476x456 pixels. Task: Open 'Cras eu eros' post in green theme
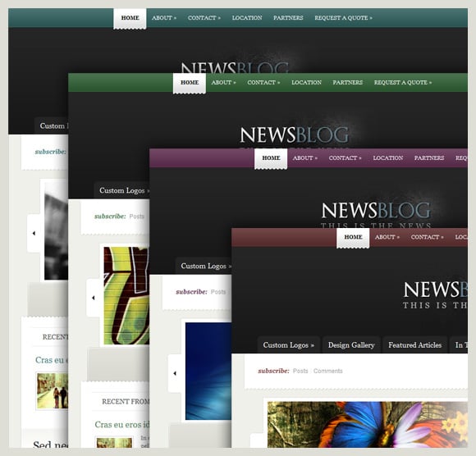121,425
